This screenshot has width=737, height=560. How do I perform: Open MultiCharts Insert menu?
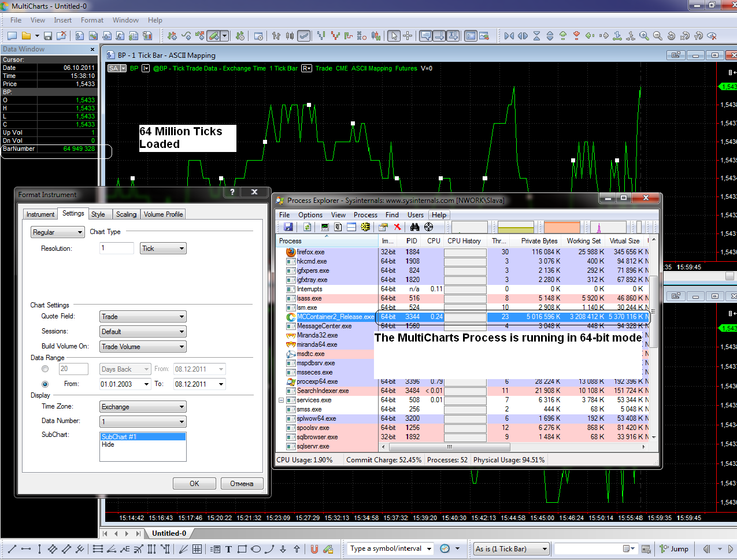click(63, 20)
